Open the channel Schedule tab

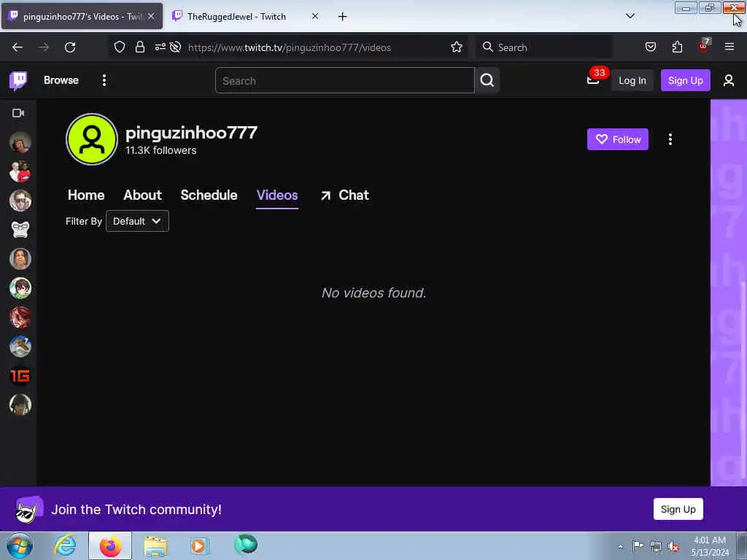tap(209, 195)
